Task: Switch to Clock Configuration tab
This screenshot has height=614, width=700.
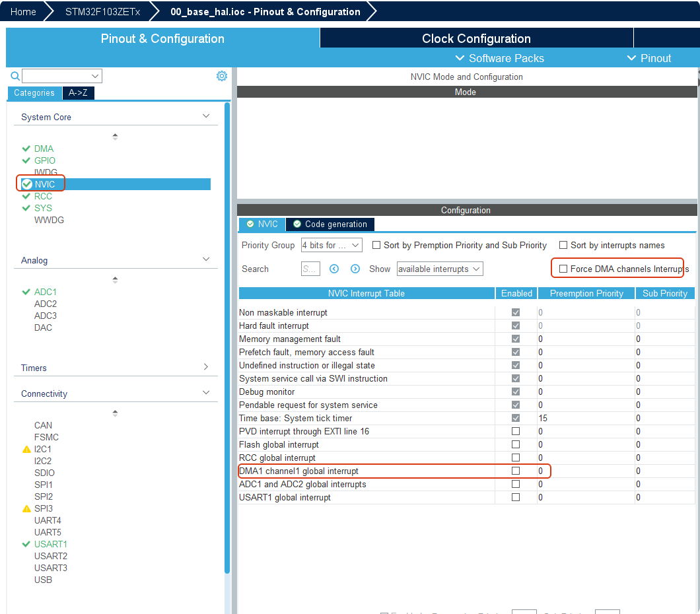Action: point(476,38)
